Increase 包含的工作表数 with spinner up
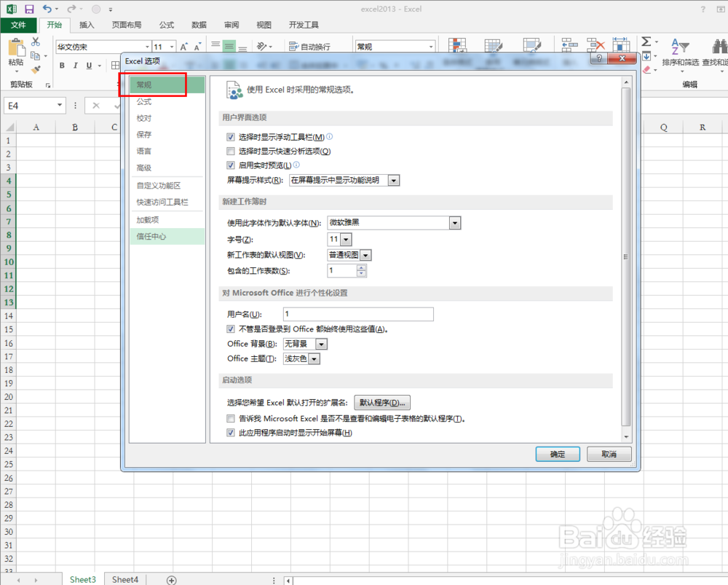Image resolution: width=728 pixels, height=585 pixels. point(362,267)
